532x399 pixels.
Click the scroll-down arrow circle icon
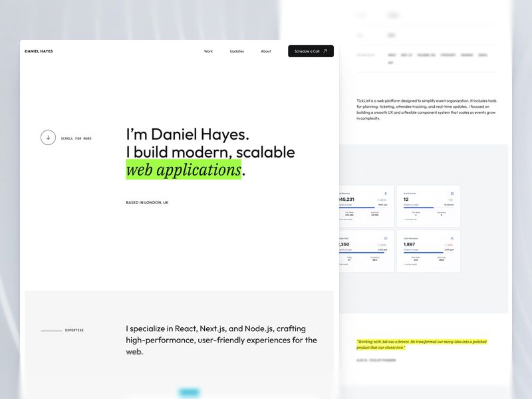point(48,138)
